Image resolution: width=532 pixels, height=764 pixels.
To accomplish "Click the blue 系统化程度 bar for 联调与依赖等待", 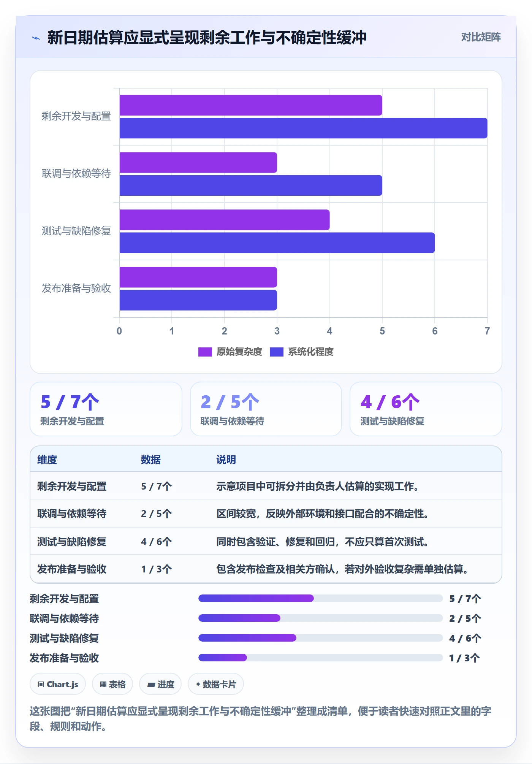I will [251, 185].
